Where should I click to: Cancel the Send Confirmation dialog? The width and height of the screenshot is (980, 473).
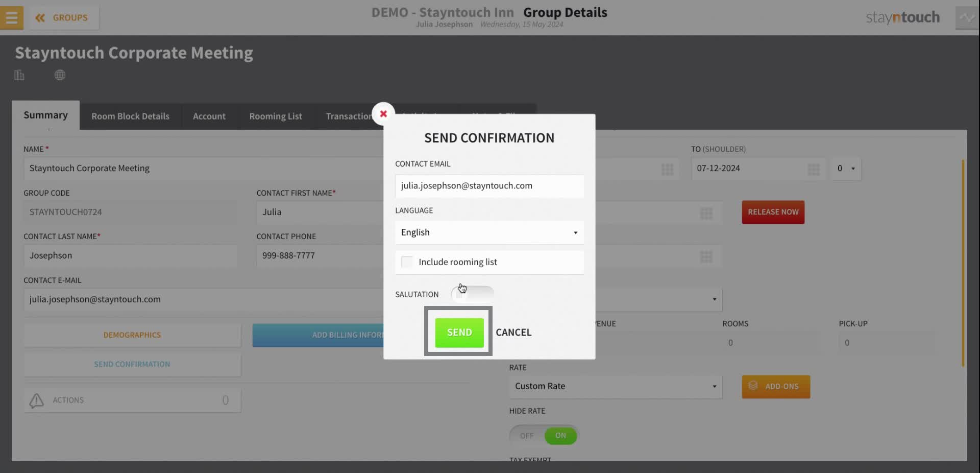[513, 333]
